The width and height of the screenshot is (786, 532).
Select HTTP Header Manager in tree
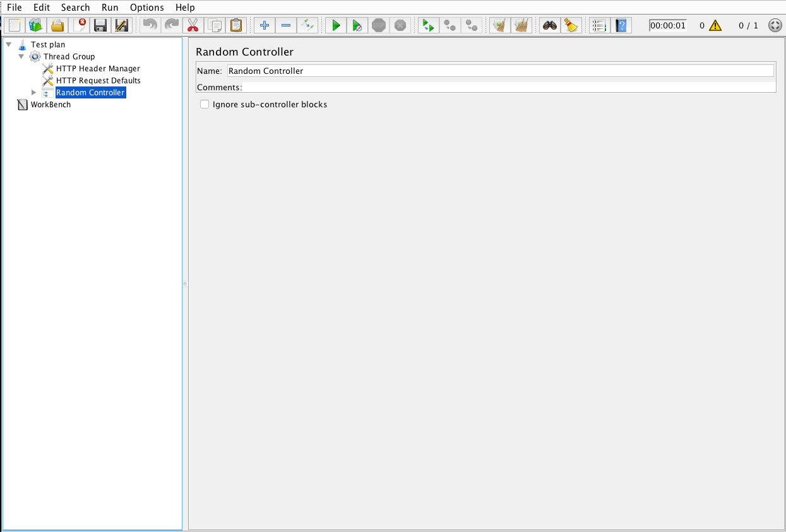98,69
